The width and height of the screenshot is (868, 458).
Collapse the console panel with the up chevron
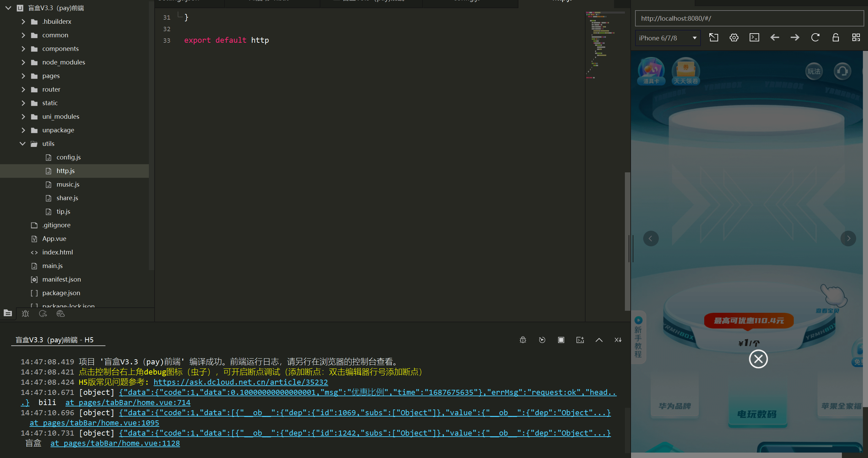[599, 340]
